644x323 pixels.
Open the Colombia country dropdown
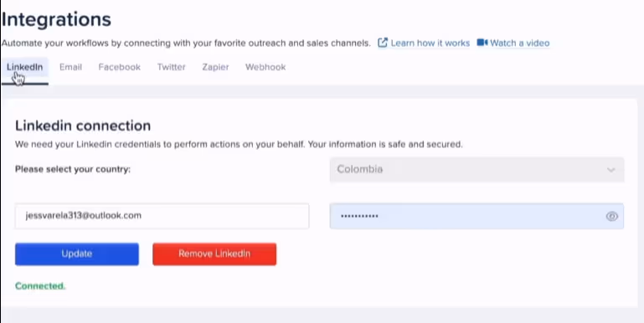click(x=477, y=170)
